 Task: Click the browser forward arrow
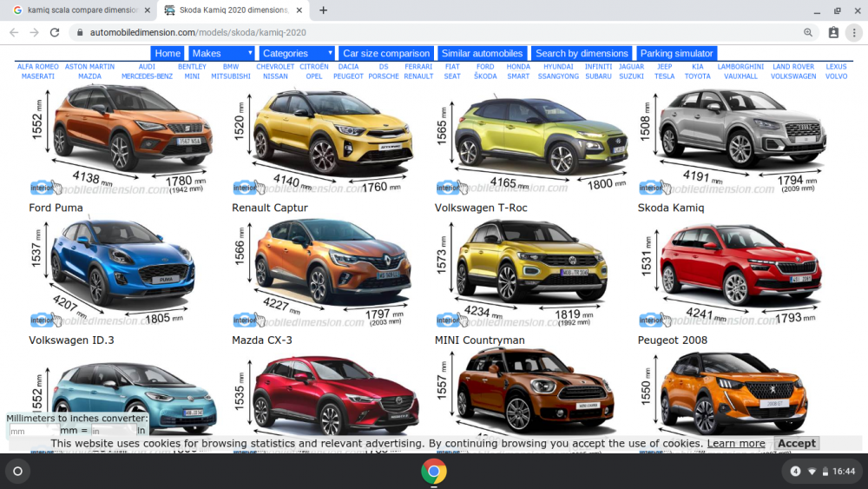pos(35,33)
